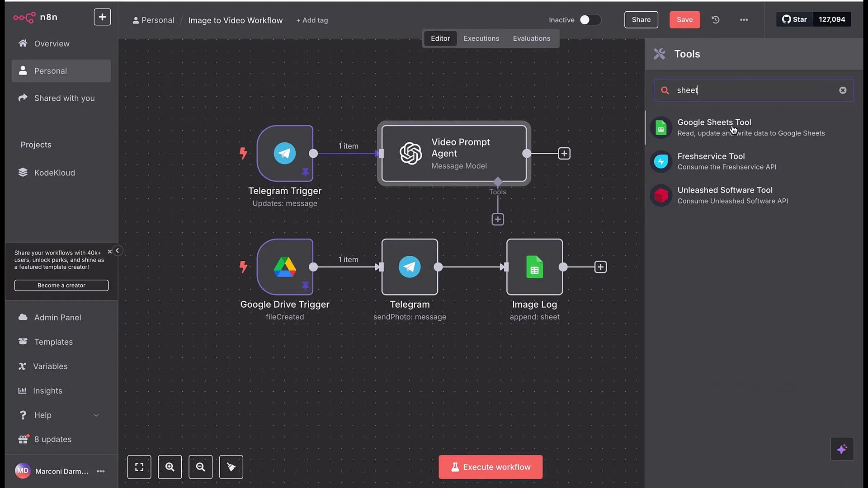Switch to the Editor tab

pos(440,38)
